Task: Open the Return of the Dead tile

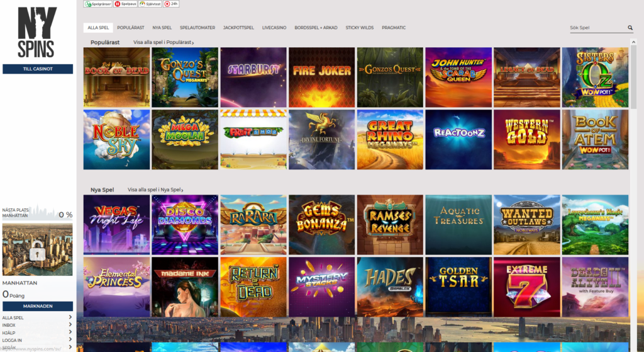Action: 253,287
